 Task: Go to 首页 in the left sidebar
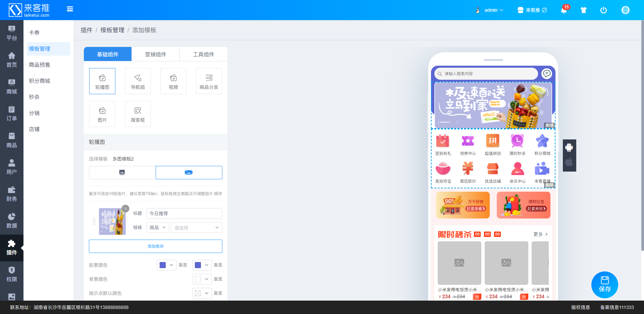coord(12,60)
